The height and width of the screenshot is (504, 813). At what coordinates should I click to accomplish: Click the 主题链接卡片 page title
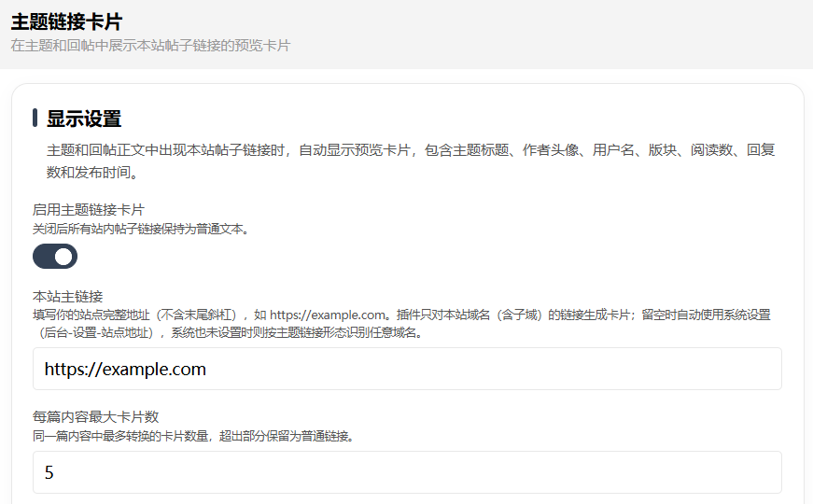[66, 21]
